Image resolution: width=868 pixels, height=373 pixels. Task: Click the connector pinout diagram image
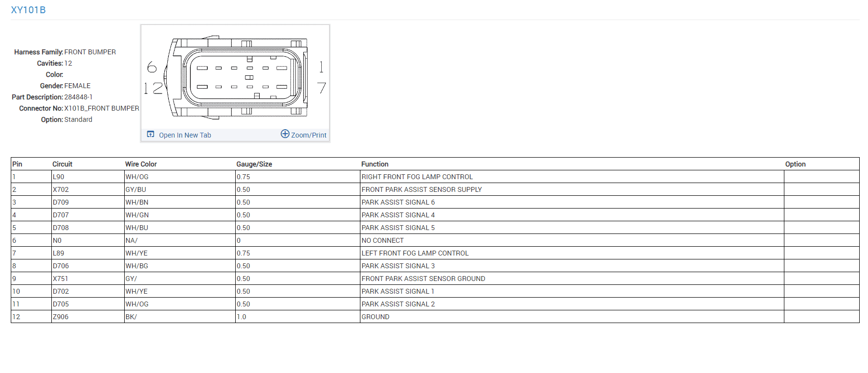click(x=235, y=77)
